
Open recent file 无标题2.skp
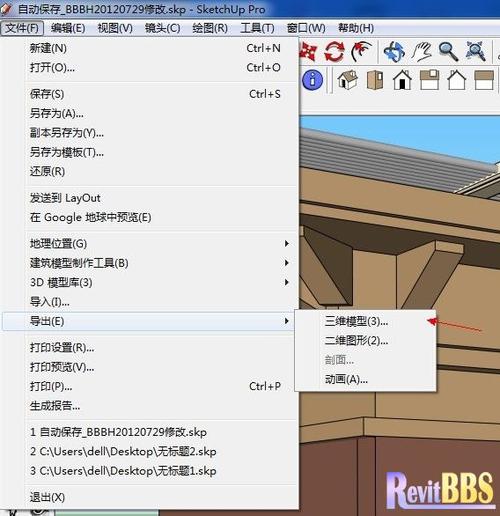tap(150, 452)
